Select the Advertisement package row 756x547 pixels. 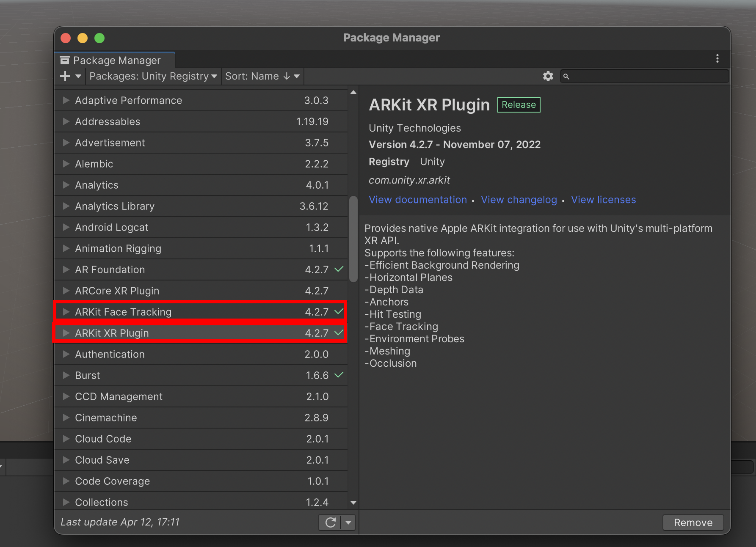[201, 143]
